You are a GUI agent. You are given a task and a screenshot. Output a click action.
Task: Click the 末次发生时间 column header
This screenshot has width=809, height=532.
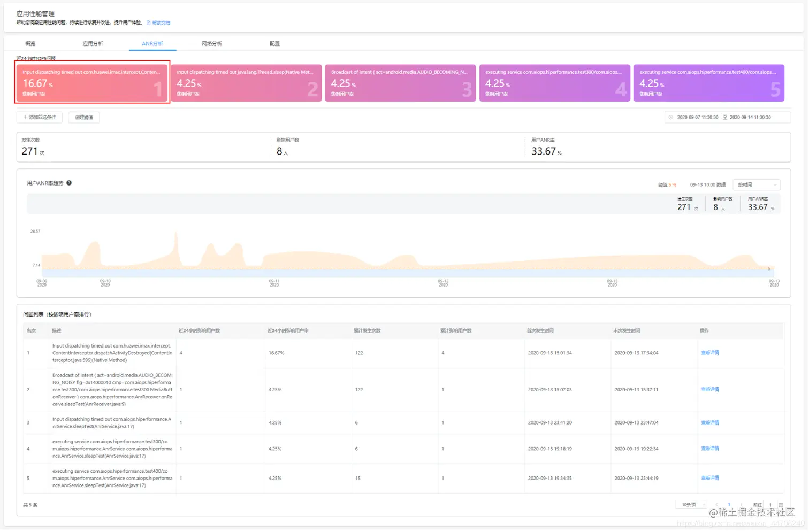pyautogui.click(x=627, y=330)
